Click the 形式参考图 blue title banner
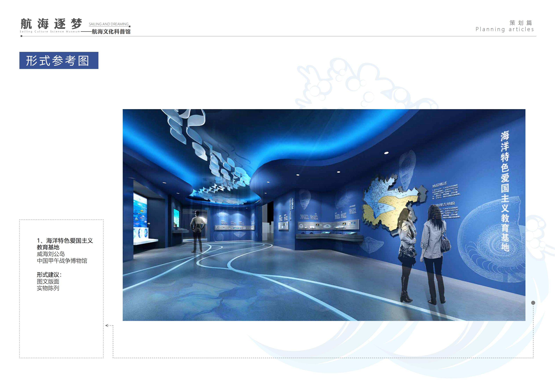The image size is (555, 392). (x=59, y=60)
